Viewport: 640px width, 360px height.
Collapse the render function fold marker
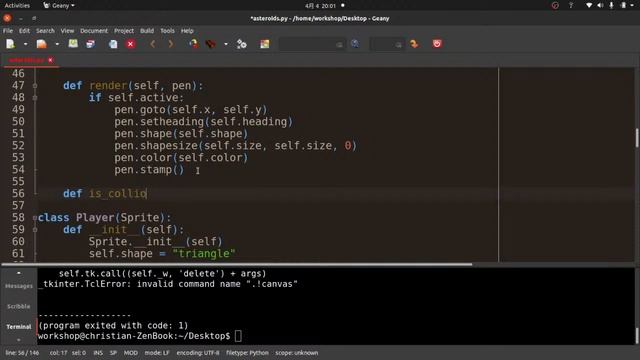coord(35,86)
